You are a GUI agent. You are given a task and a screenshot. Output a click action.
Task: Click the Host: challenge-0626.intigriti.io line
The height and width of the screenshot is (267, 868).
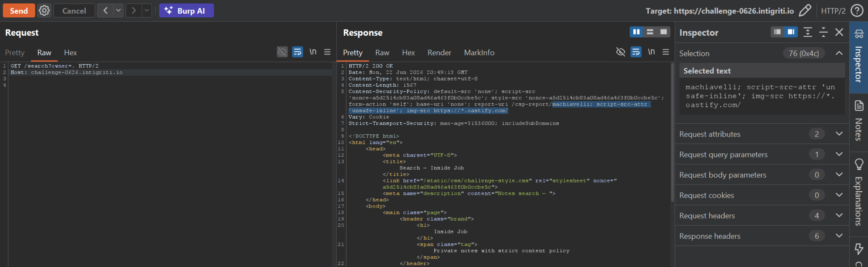pos(67,72)
